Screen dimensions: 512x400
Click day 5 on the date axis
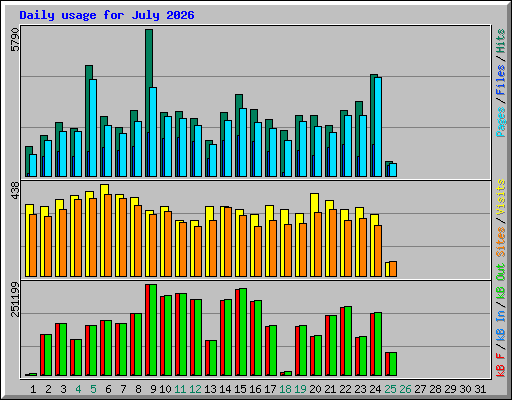(x=93, y=389)
